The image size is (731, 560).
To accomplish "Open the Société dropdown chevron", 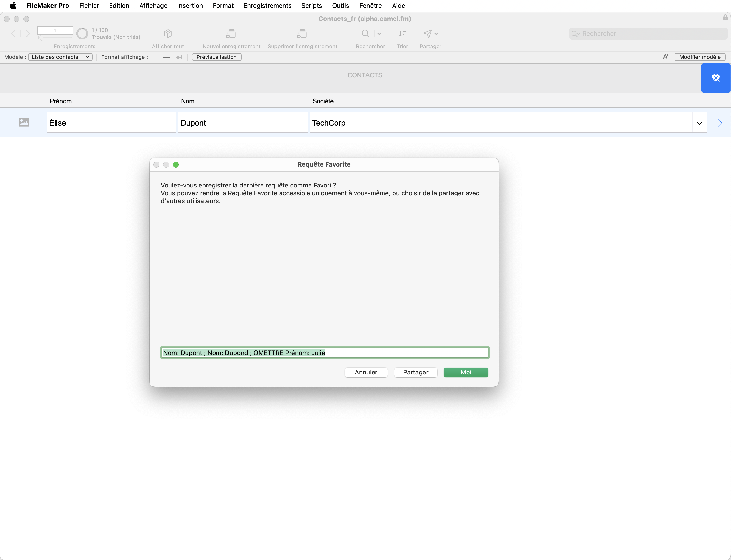I will [700, 123].
